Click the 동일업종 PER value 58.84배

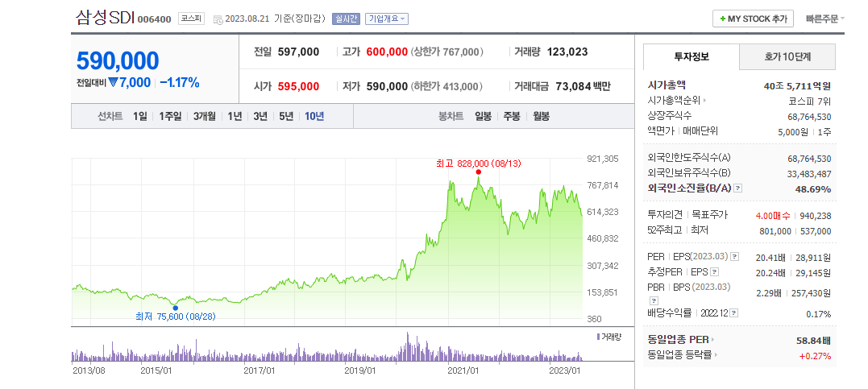pyautogui.click(x=814, y=341)
